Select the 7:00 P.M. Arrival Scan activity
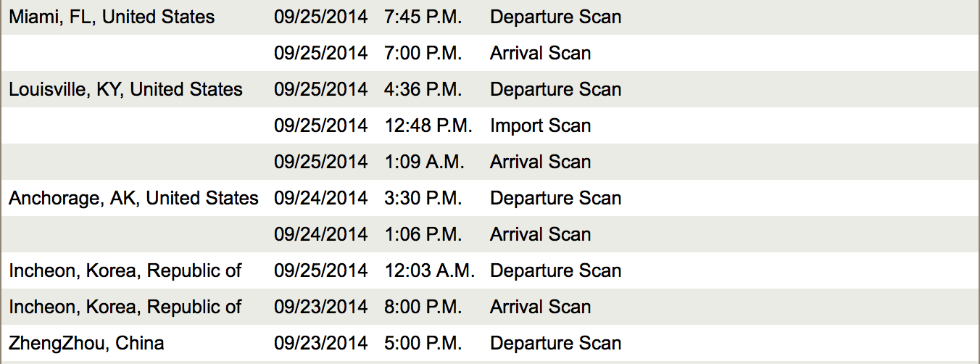 (540, 53)
